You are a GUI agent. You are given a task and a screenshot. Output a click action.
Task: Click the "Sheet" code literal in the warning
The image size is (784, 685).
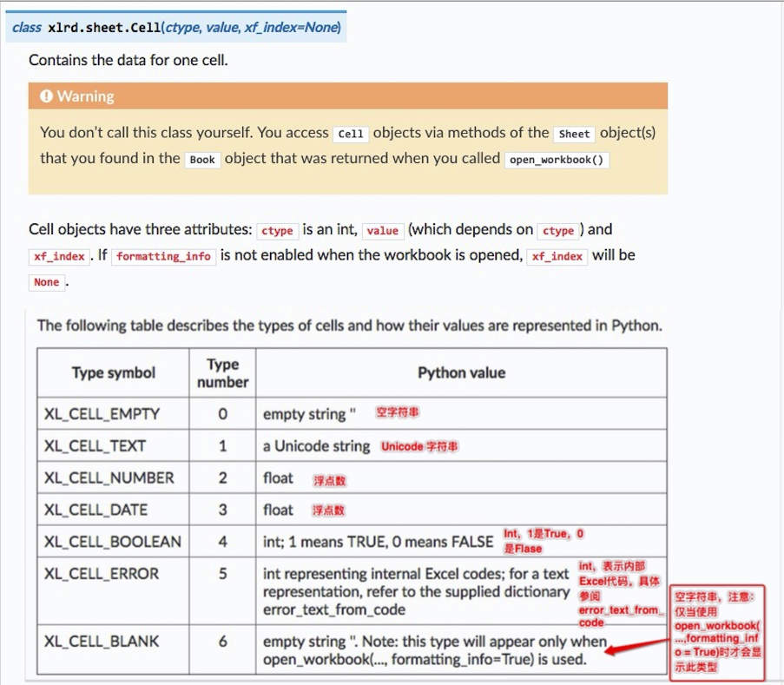point(574,134)
